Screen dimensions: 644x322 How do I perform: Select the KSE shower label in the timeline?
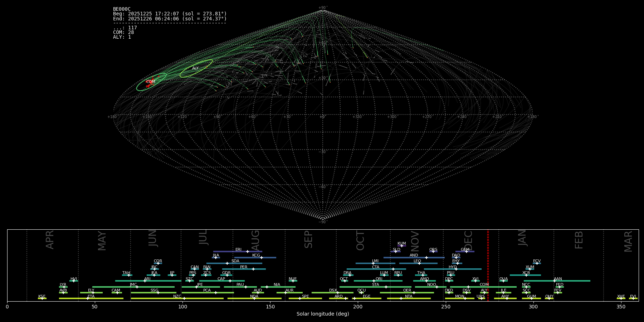(42, 297)
